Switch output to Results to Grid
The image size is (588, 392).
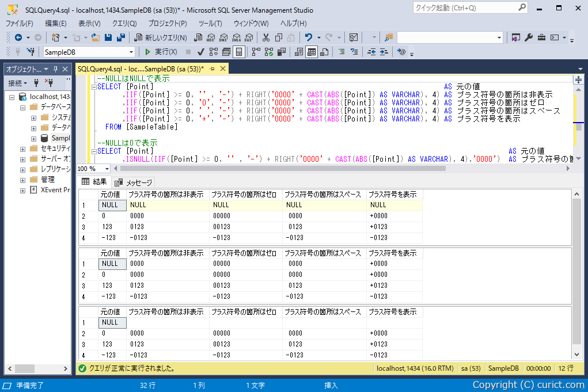coord(311,52)
